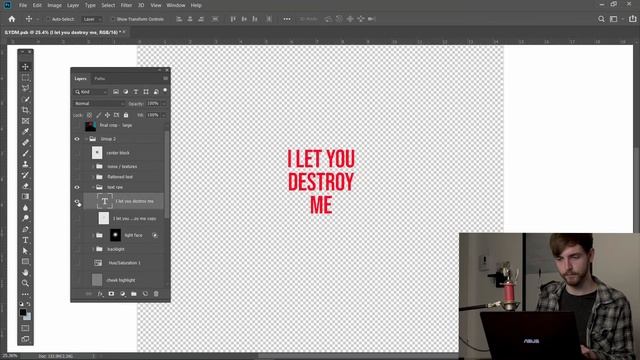Add a layer mask from Layers panel

[x=111, y=293]
